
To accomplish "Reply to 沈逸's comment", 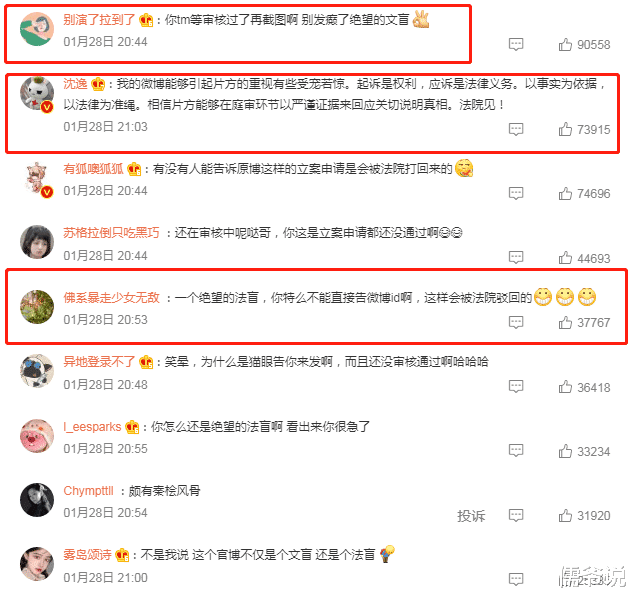I will click(516, 129).
